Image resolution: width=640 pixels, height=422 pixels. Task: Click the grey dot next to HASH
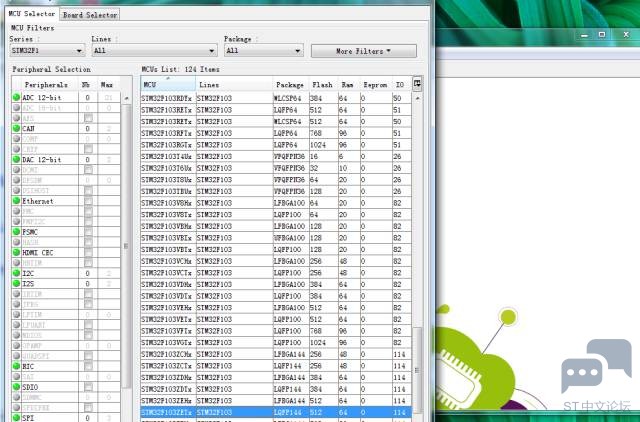(x=16, y=242)
